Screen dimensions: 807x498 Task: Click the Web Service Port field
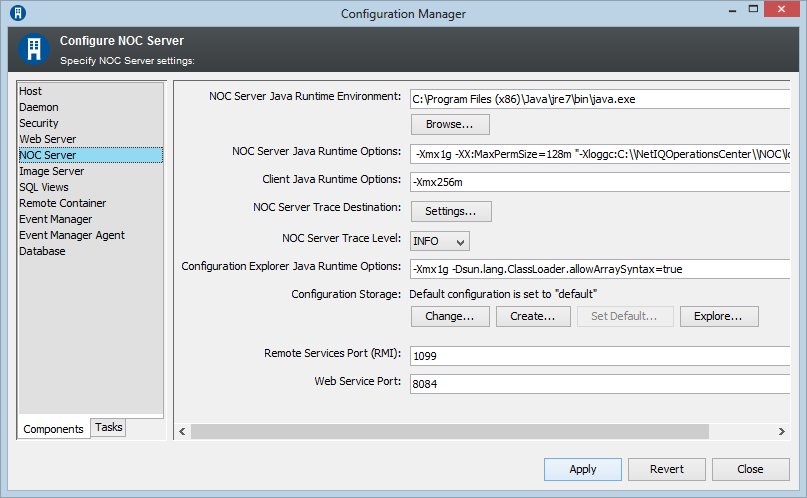tap(600, 384)
